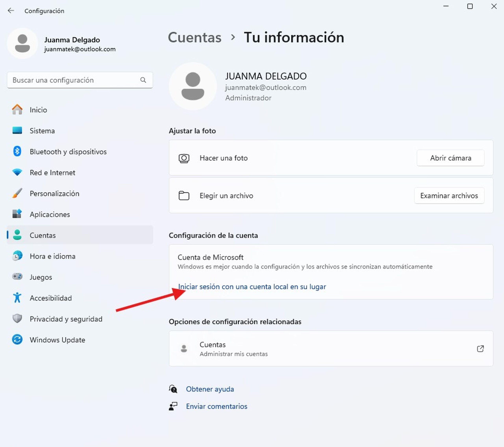The image size is (504, 447).
Task: Click the folder icon beside Elegir un archivo
Action: 184,195
